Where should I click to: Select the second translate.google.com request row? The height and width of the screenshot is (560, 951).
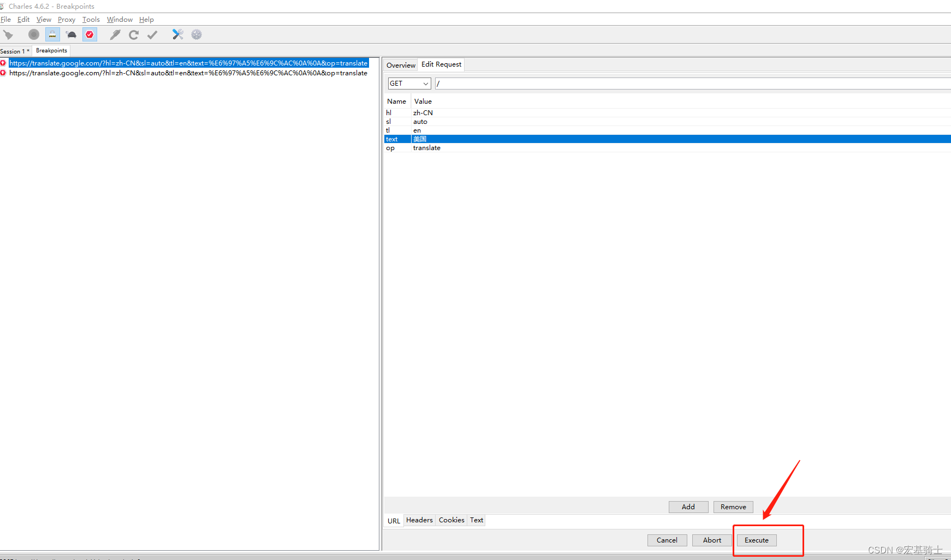click(188, 73)
